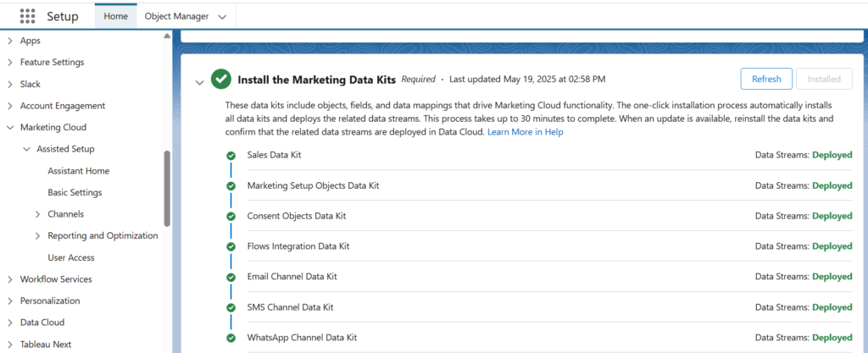Select Account Engagement in the setup tree
Viewport: 868px width, 353px height.
click(63, 106)
